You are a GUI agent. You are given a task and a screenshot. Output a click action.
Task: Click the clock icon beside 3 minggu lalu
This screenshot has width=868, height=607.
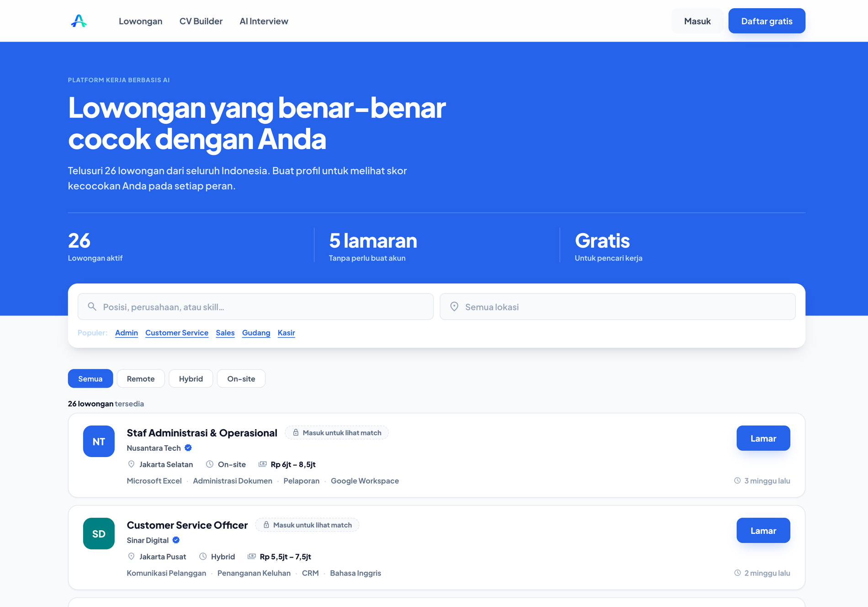737,481
